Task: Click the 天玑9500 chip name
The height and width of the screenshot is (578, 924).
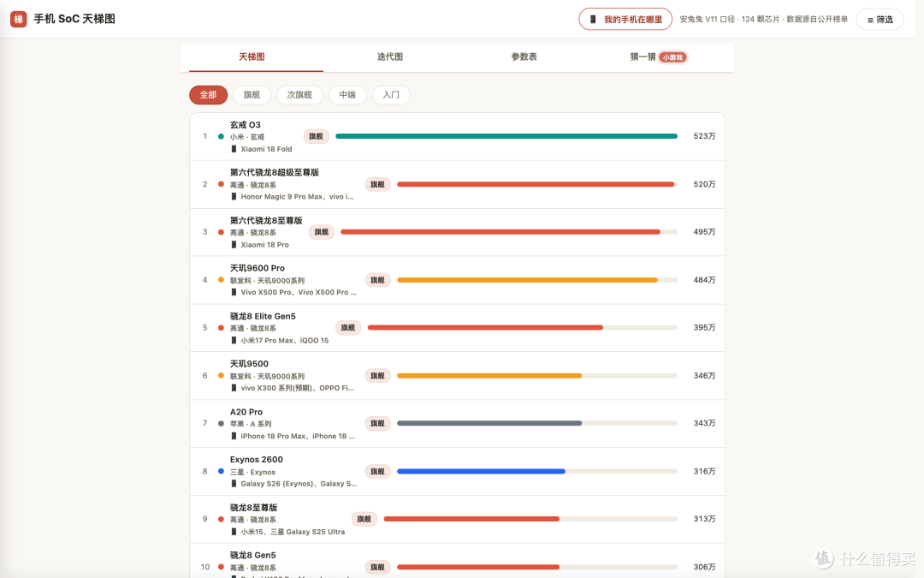Action: (x=249, y=364)
